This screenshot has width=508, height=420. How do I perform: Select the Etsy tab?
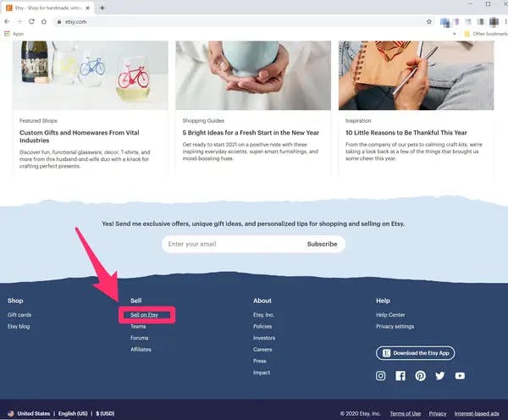click(x=47, y=8)
